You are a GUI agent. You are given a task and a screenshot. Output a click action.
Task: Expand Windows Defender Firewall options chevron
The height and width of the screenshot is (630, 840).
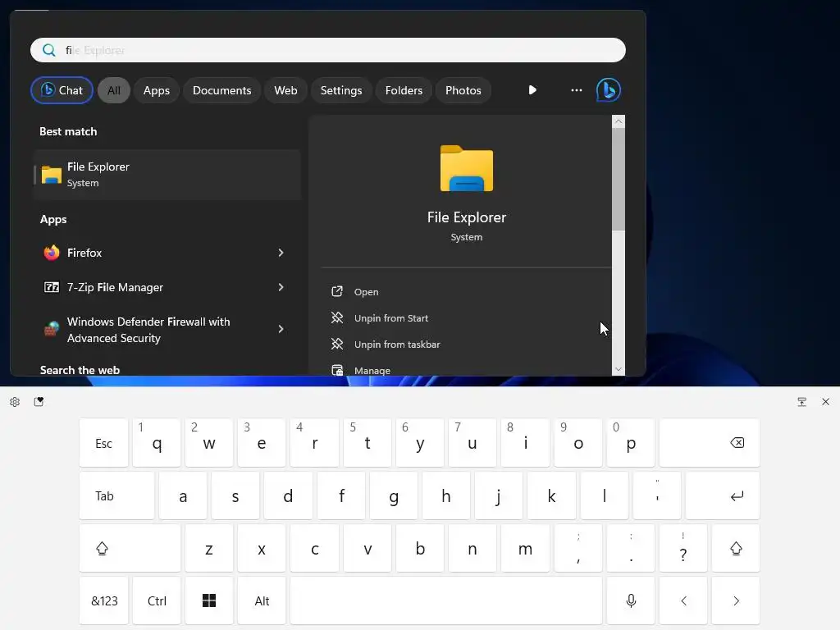[281, 329]
